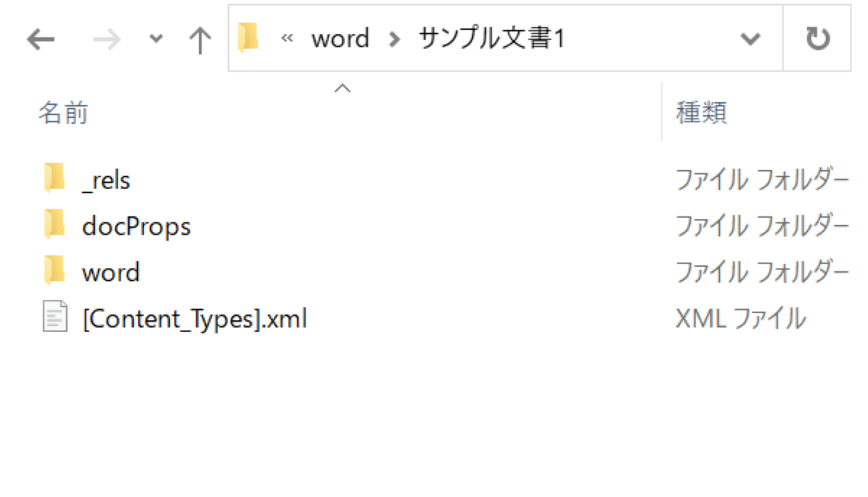Expand the recent locations chevron next to forward arrow
This screenshot has height=497, width=868.
click(x=155, y=39)
